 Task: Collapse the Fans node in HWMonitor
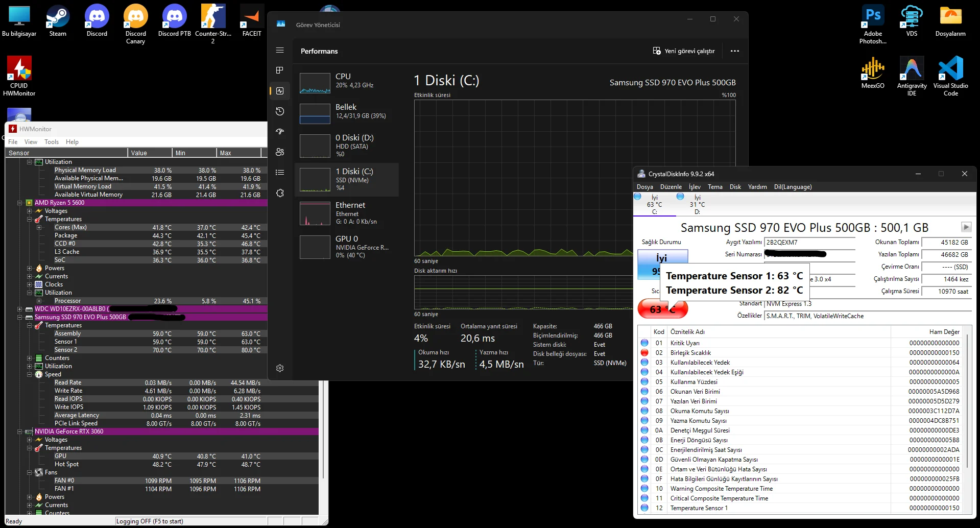(29, 472)
